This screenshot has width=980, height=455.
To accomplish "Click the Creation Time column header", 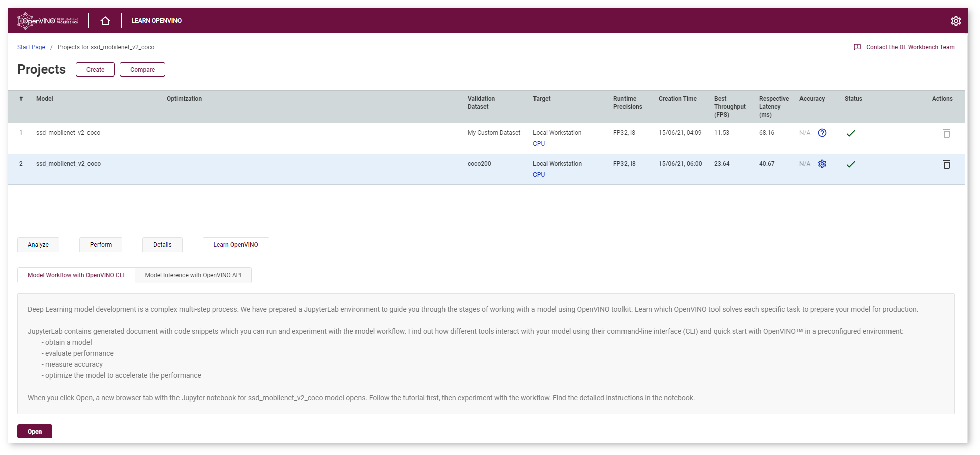I will click(x=678, y=99).
